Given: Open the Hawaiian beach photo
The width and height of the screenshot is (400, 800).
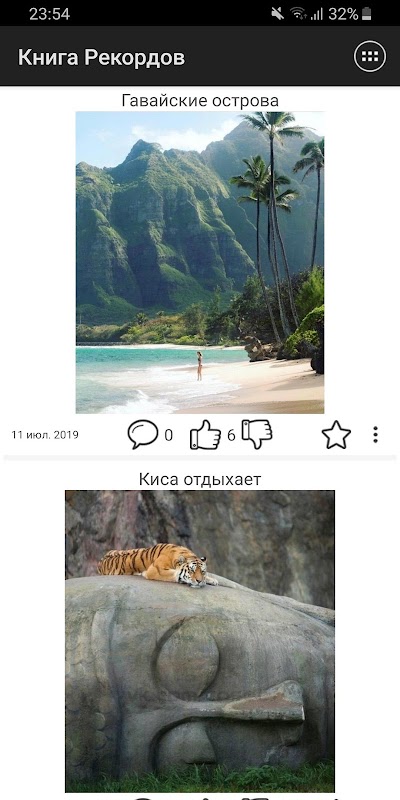Looking at the screenshot, I should coord(200,262).
